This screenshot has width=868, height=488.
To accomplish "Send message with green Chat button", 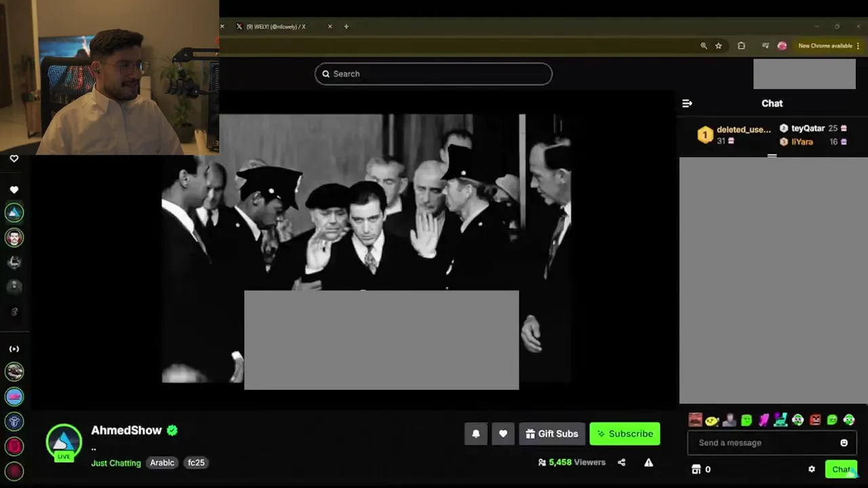I will (842, 469).
